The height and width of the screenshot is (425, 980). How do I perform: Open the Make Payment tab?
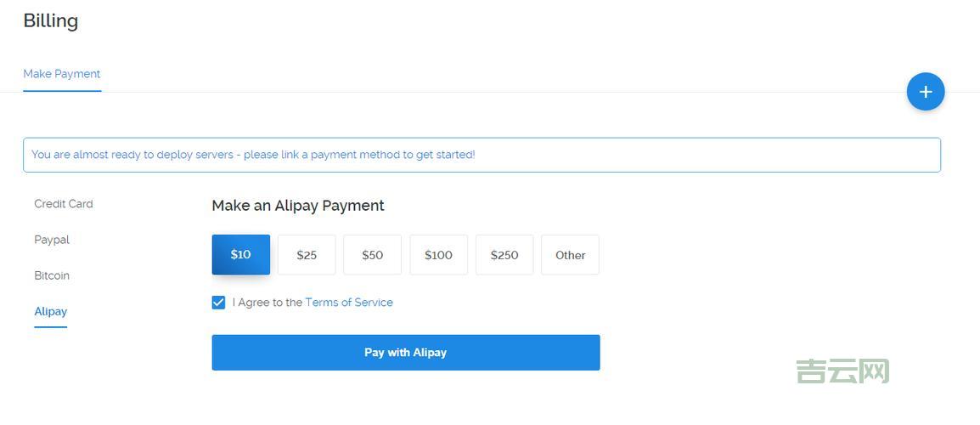pos(62,74)
